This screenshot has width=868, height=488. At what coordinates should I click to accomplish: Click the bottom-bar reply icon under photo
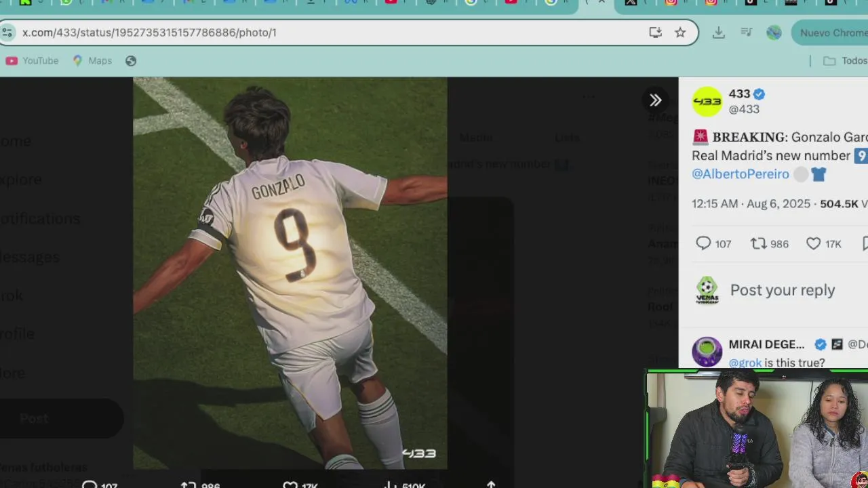click(90, 485)
